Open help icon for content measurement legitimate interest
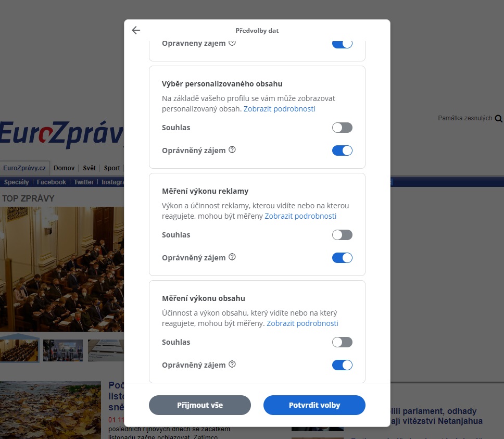 232,365
